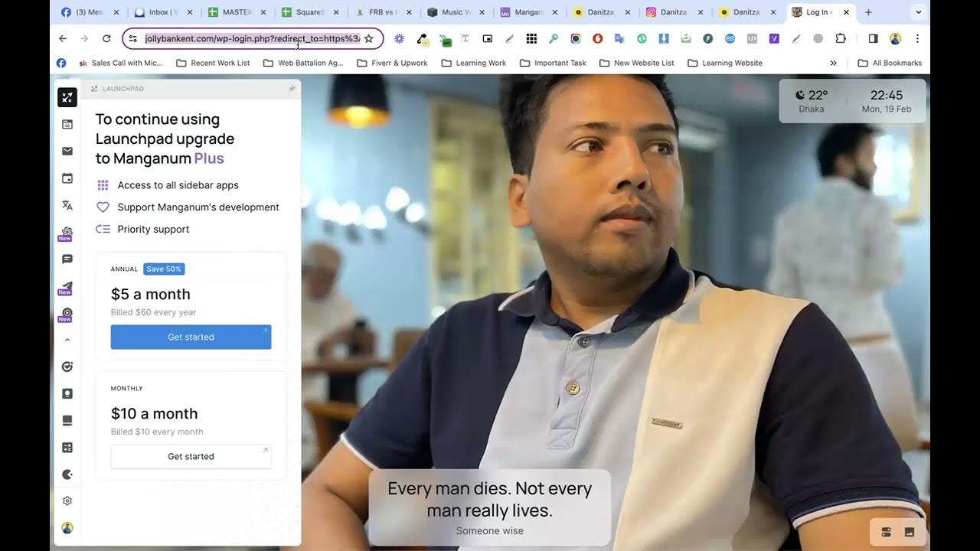Image resolution: width=980 pixels, height=551 pixels.
Task: Close the Log In tab
Action: click(x=846, y=12)
